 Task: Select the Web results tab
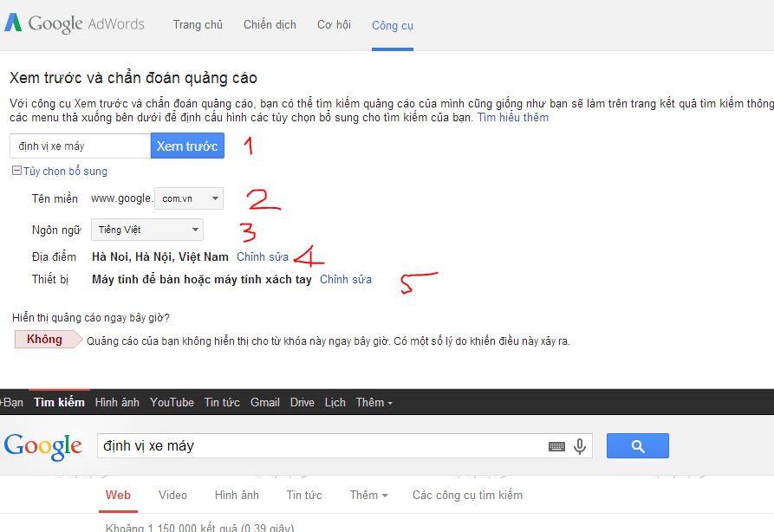coord(118,495)
